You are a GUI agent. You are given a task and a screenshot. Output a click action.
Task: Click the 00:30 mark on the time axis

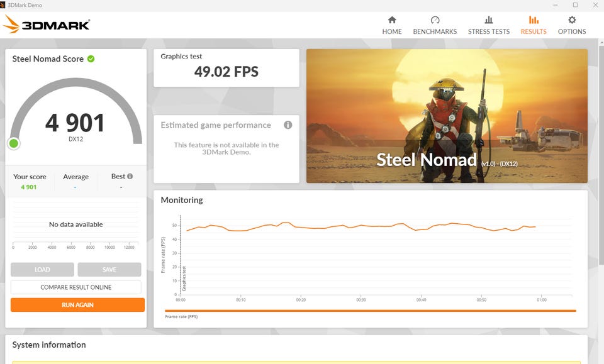click(x=361, y=300)
